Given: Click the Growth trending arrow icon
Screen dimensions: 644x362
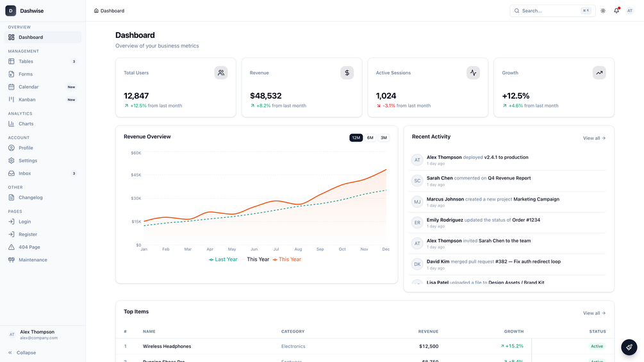Looking at the screenshot, I should tap(599, 72).
